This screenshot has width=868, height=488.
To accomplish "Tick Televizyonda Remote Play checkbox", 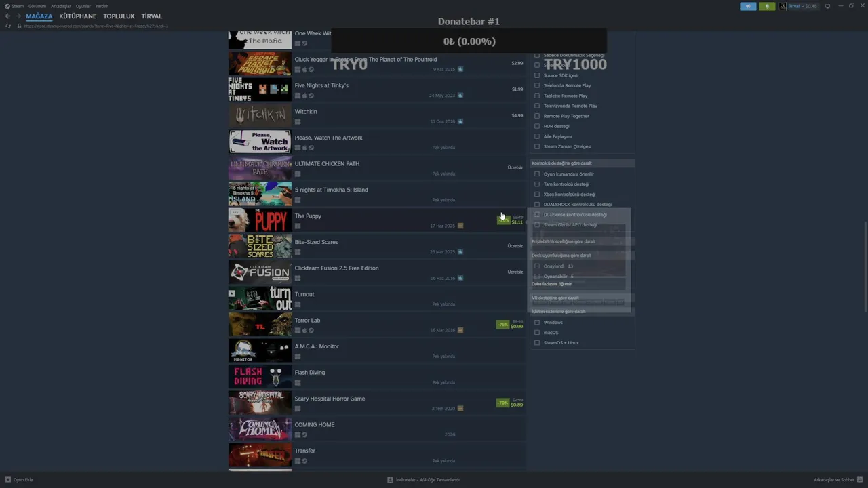I will pyautogui.click(x=537, y=106).
